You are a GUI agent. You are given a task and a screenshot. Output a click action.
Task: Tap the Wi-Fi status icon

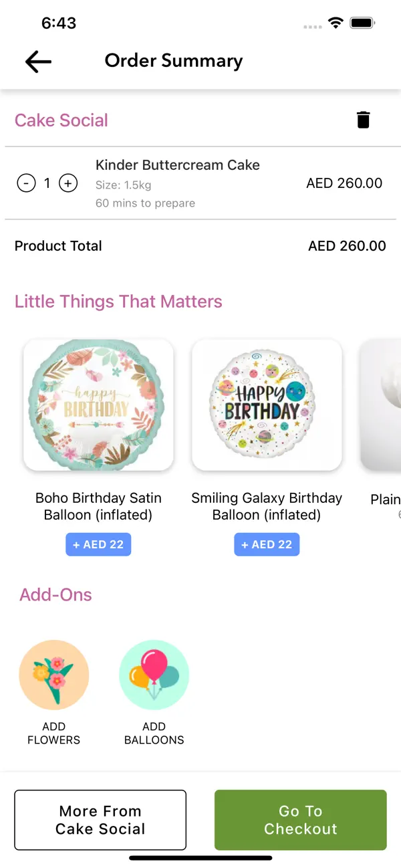(x=336, y=23)
